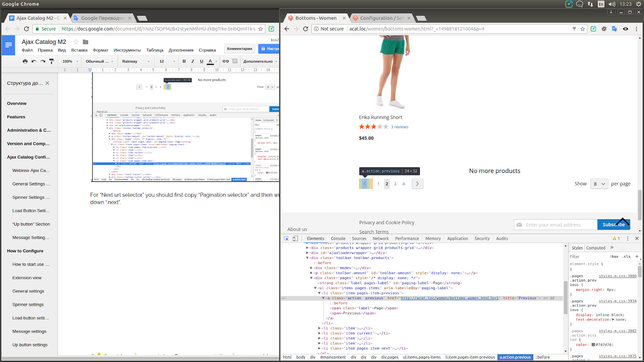Expand the 'item current' li node

pos(320,333)
